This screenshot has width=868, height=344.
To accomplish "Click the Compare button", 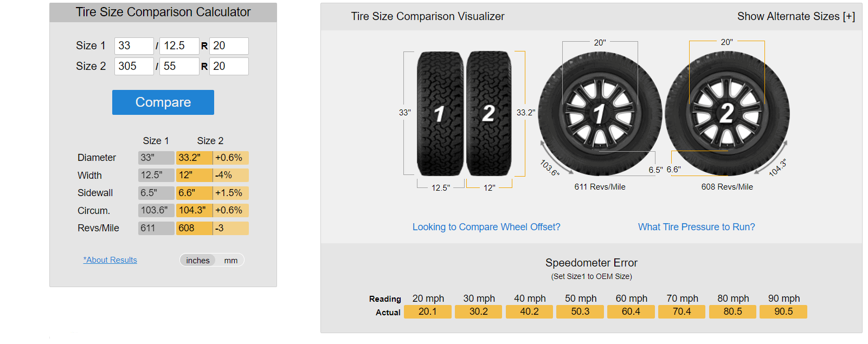I will (x=163, y=102).
